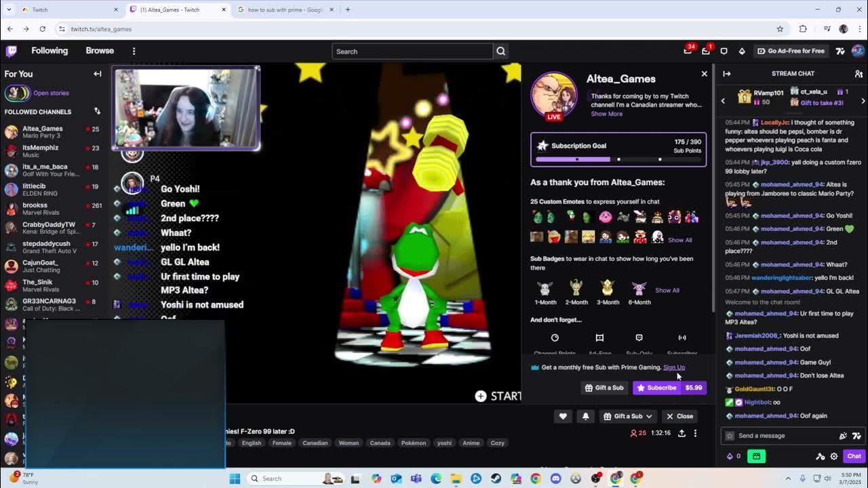The width and height of the screenshot is (868, 488).
Task: Open the emote picker party icon in chat
Action: [843, 436]
